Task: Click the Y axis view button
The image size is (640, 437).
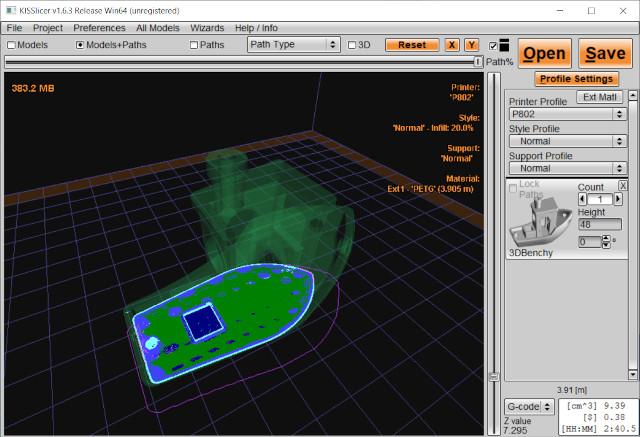Action: tap(471, 45)
